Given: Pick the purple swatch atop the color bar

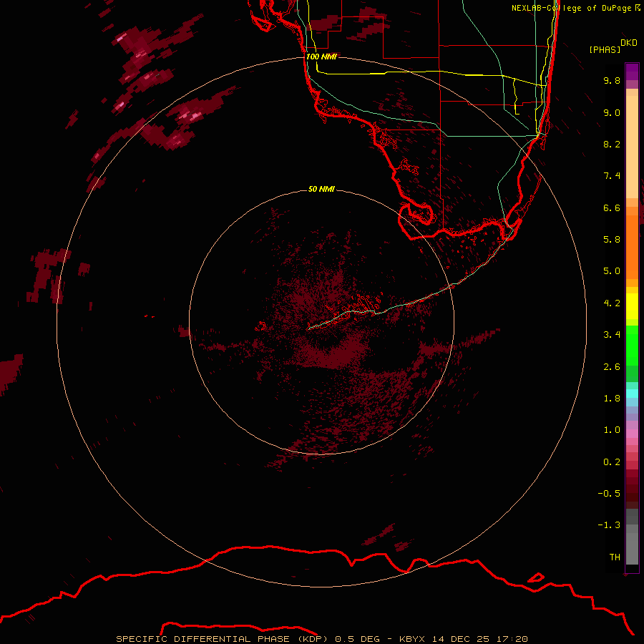Looking at the screenshot, I should [x=632, y=72].
